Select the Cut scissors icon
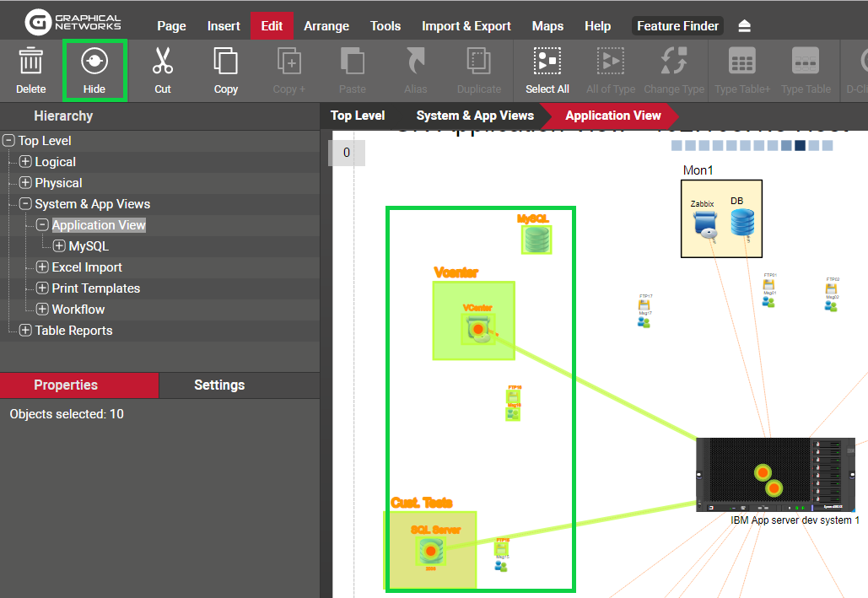 tap(162, 62)
